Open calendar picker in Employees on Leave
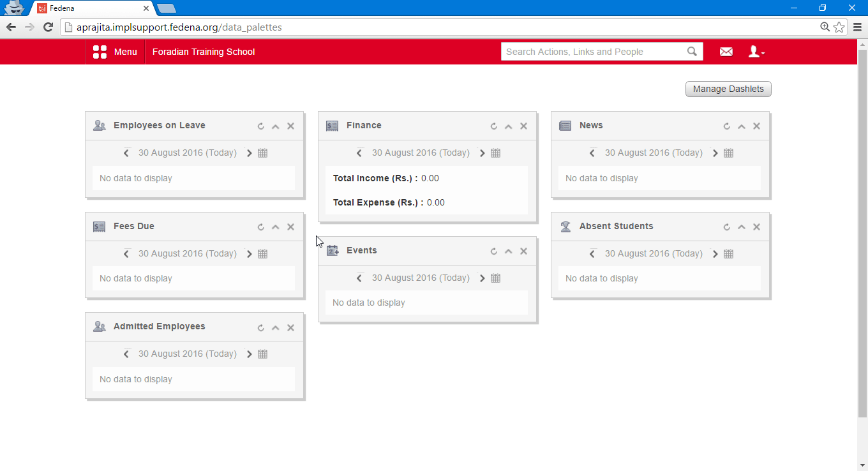Image resolution: width=868 pixels, height=471 pixels. point(262,153)
